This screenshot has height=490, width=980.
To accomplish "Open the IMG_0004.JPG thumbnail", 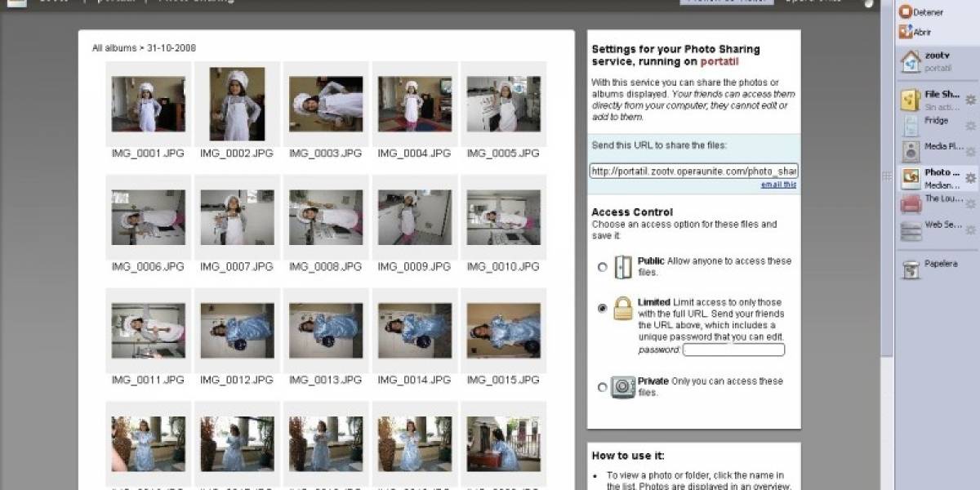I will click(415, 105).
